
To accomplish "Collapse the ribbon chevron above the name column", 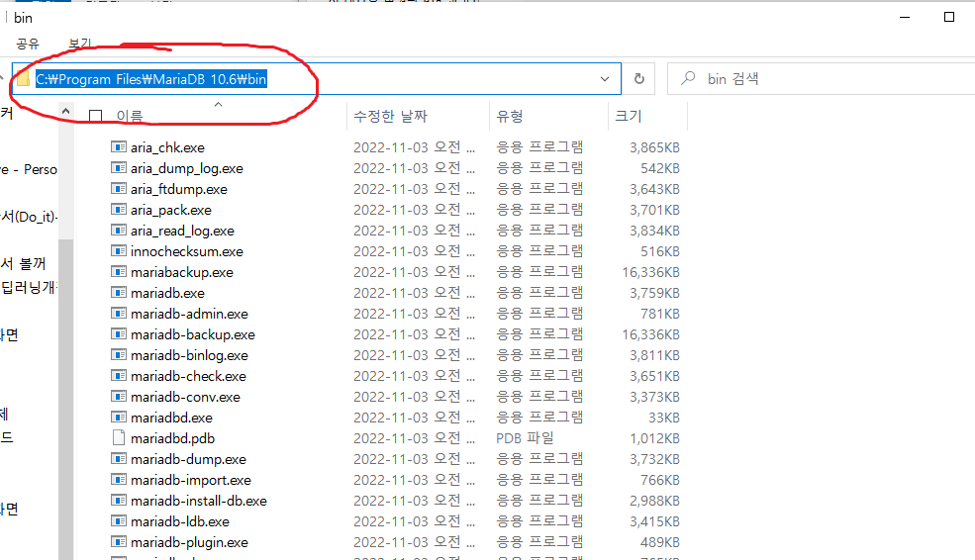I will coord(218,105).
